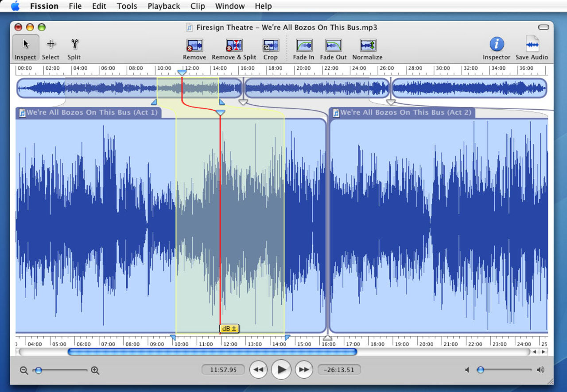Open the Inspector panel
The width and height of the screenshot is (567, 392).
click(x=496, y=45)
